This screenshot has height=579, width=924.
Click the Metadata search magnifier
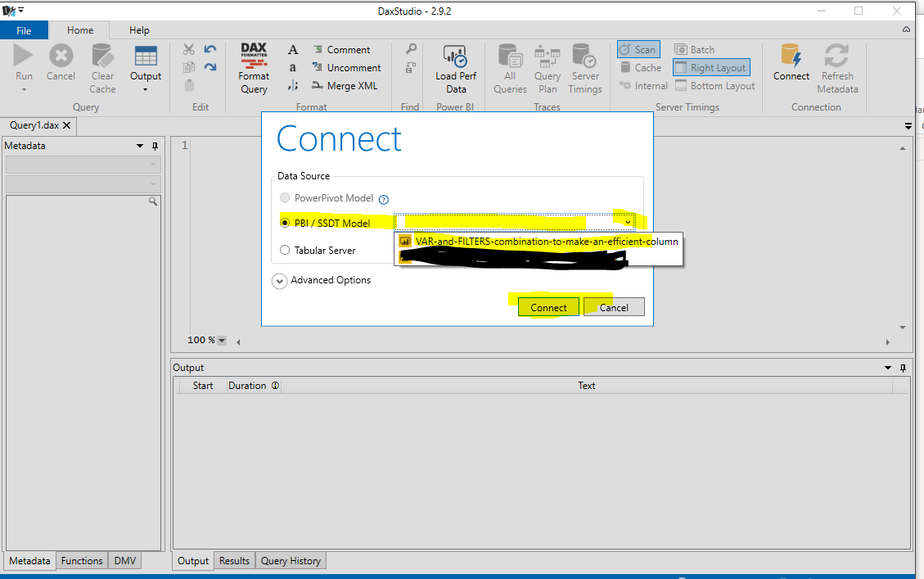152,201
